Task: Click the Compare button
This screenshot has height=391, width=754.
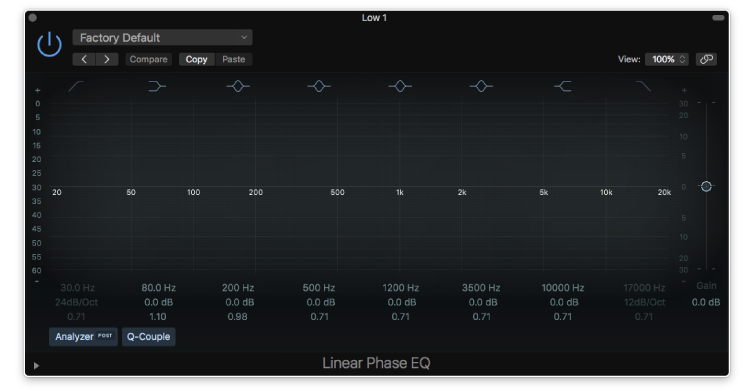Action: [148, 59]
